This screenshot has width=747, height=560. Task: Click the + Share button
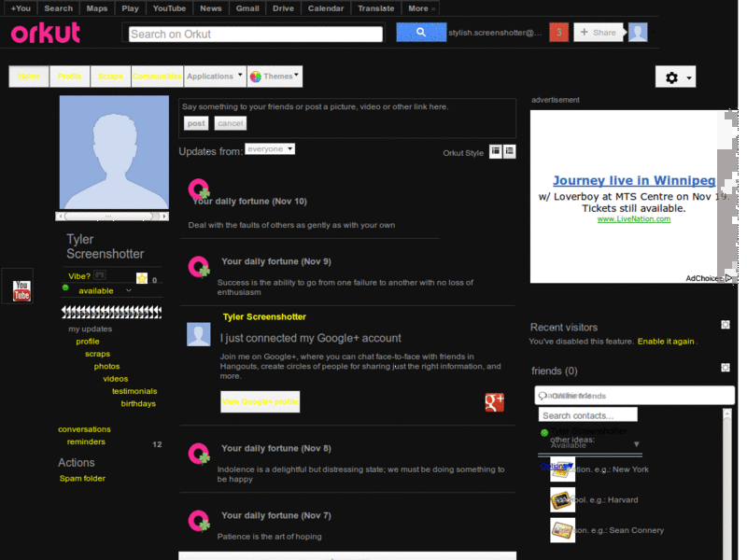[x=599, y=33]
